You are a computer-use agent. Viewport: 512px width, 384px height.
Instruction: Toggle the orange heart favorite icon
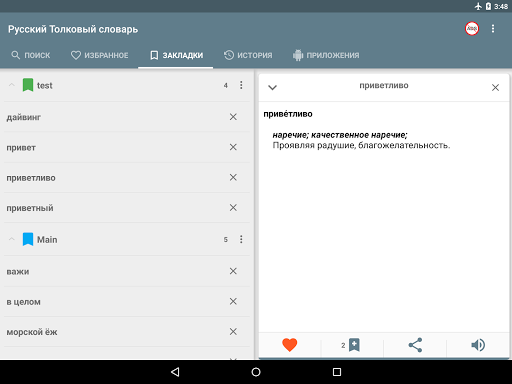pyautogui.click(x=289, y=345)
